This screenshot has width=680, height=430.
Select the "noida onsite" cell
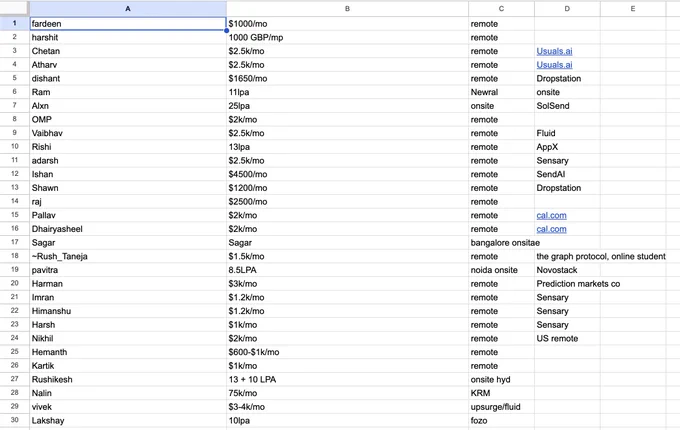(501, 270)
